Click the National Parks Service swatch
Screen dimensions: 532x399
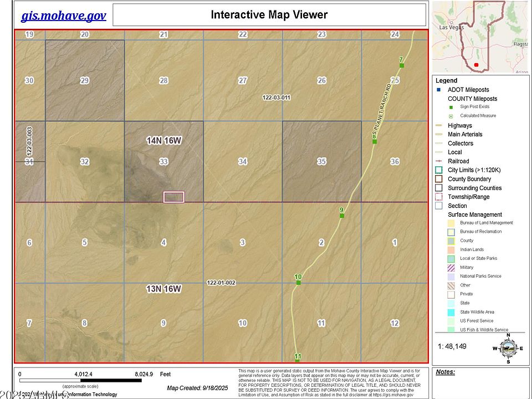451,277
